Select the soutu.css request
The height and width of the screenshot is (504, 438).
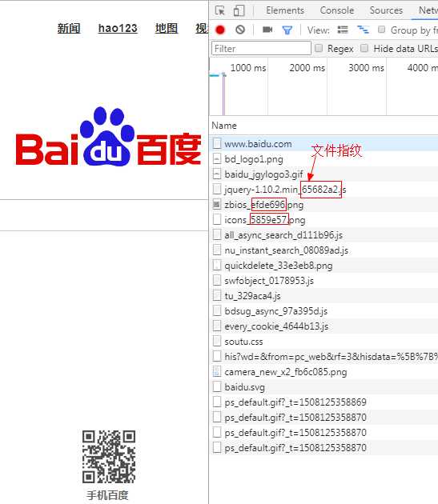[324, 342]
